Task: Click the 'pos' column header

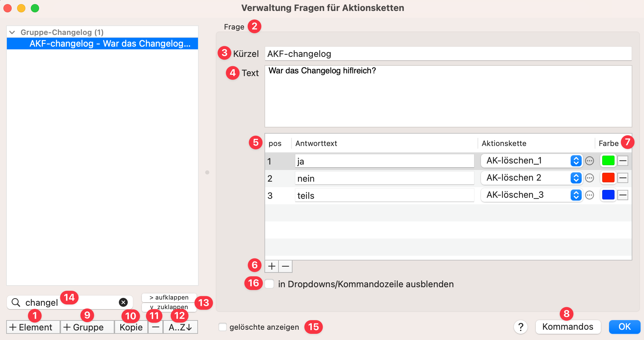Action: tap(275, 143)
